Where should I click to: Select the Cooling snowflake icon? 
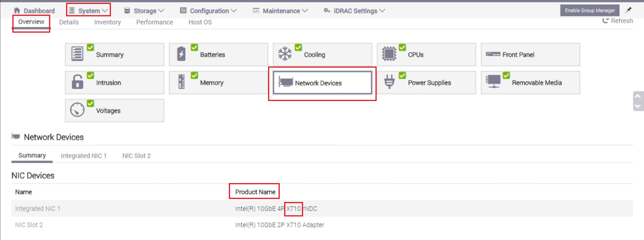point(285,54)
